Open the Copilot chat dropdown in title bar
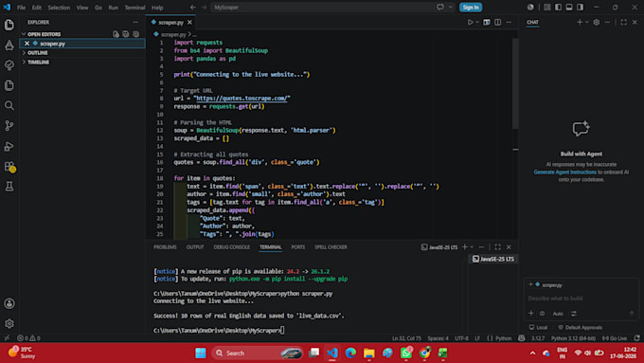 [451, 7]
